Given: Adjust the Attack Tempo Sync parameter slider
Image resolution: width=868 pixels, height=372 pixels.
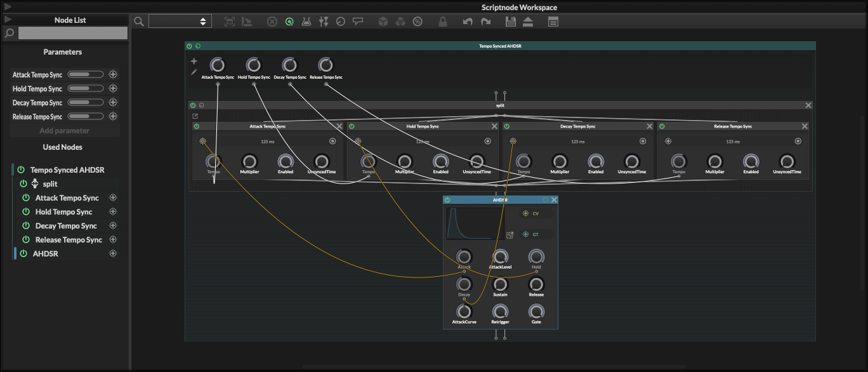Looking at the screenshot, I should 86,74.
